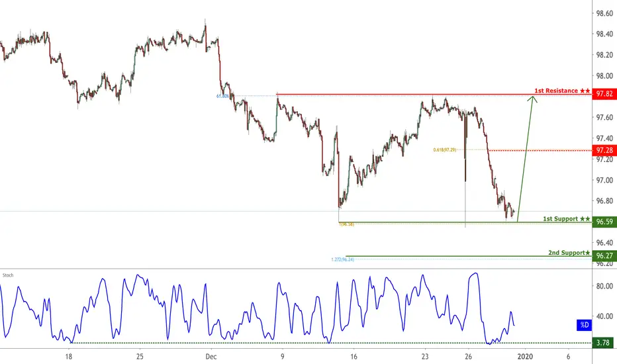The height and width of the screenshot is (364, 617).
Task: Click the 80.00 stochastic scale value
Action: click(604, 286)
